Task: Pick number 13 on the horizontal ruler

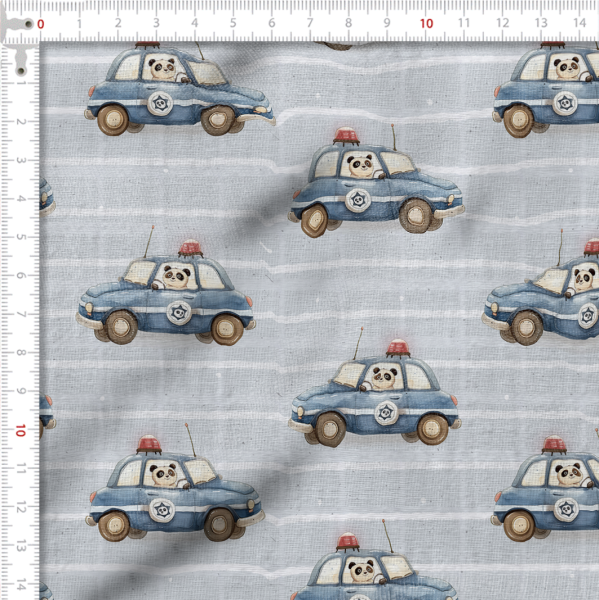Action: (541, 23)
